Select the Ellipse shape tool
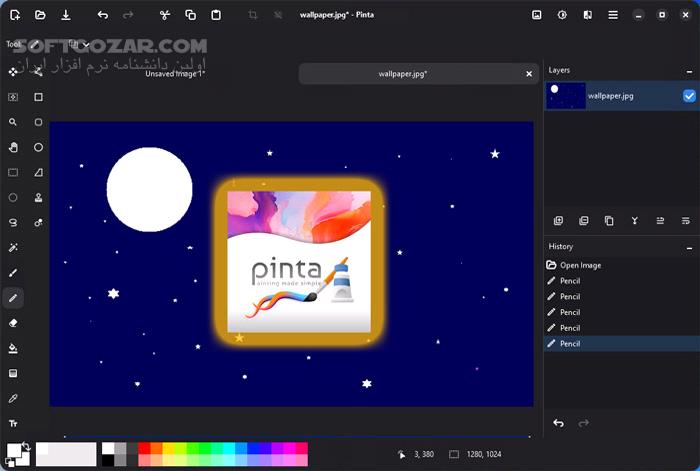This screenshot has height=471, width=700. (x=38, y=147)
